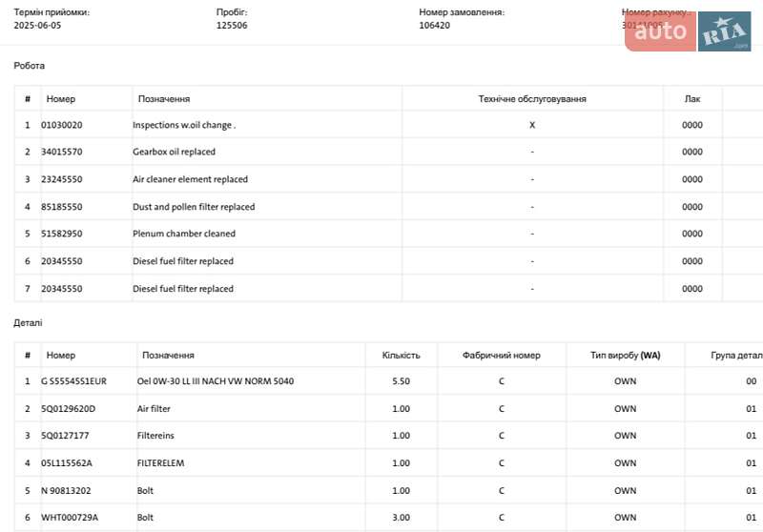Click Air cleaner element replaced row
The width and height of the screenshot is (763, 532).
point(190,179)
